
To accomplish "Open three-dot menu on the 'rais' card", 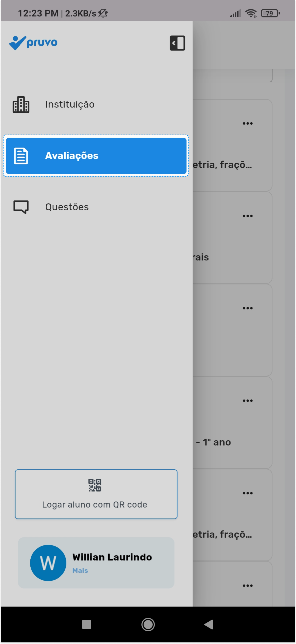I will click(248, 216).
